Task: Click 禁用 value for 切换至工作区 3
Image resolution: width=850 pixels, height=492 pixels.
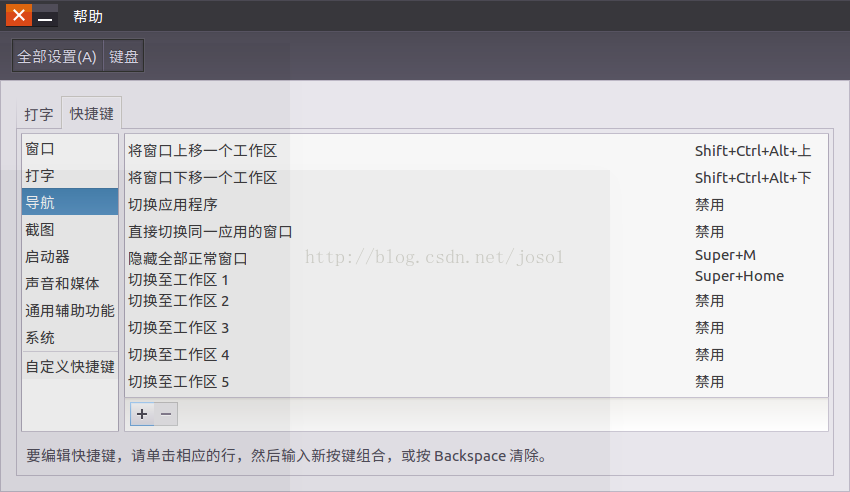Action: coord(710,328)
